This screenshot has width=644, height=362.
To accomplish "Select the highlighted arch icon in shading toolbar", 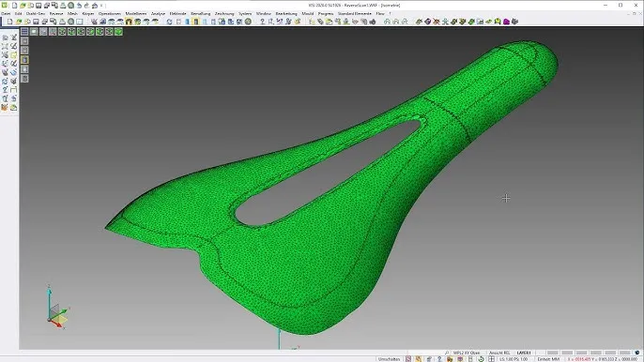I will pos(129,22).
